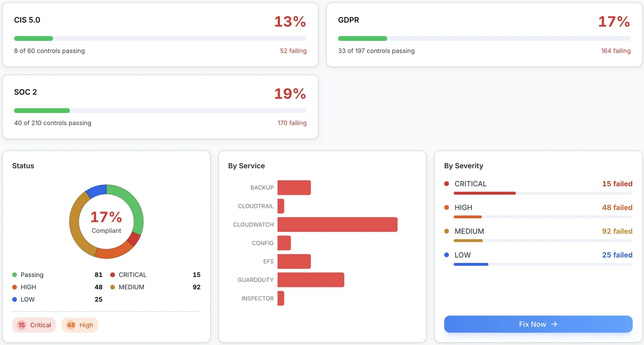Screen dimensions: 644x345
Task: Click the donut chart's 17% Compliant center
Action: click(x=106, y=221)
